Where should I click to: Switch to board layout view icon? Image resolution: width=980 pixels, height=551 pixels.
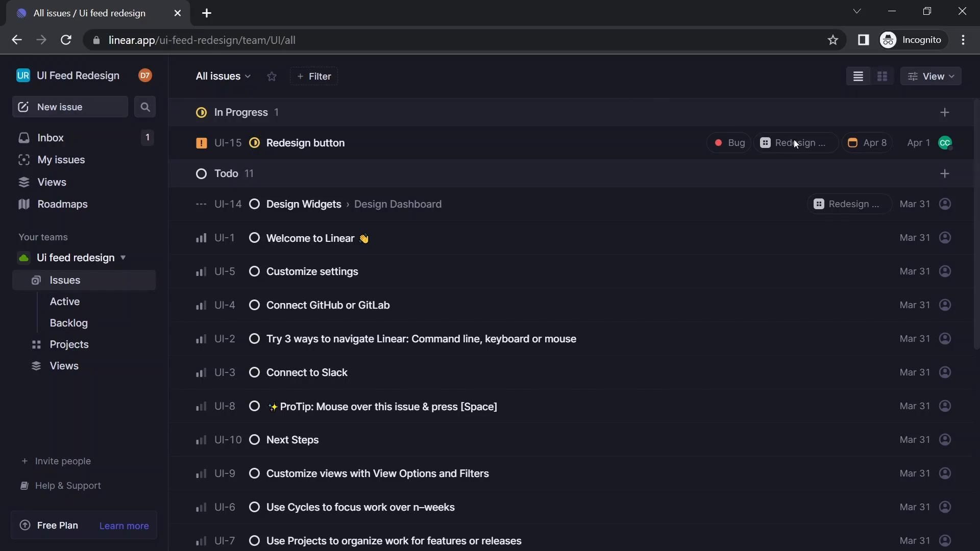882,77
